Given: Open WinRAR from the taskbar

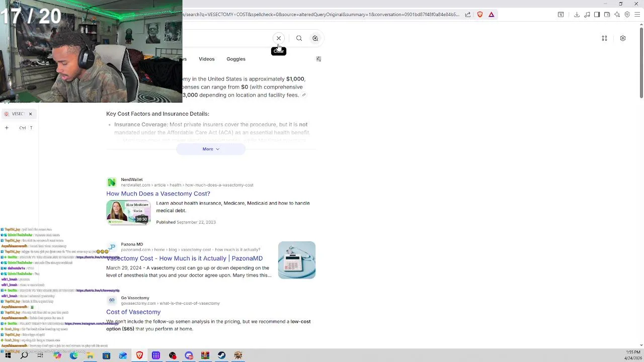Looking at the screenshot, I should (x=205, y=355).
